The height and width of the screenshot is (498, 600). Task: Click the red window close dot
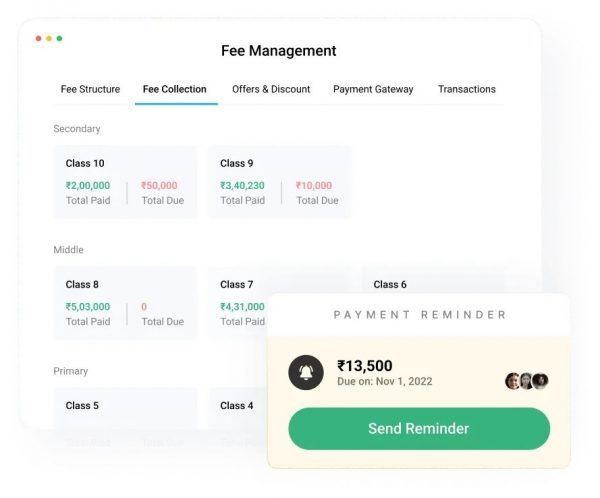pyautogui.click(x=39, y=38)
